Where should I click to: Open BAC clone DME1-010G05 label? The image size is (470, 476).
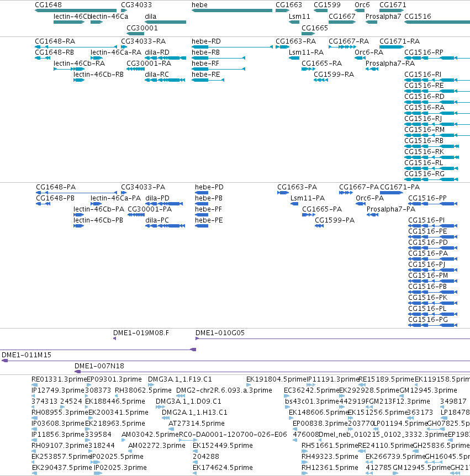[220, 333]
